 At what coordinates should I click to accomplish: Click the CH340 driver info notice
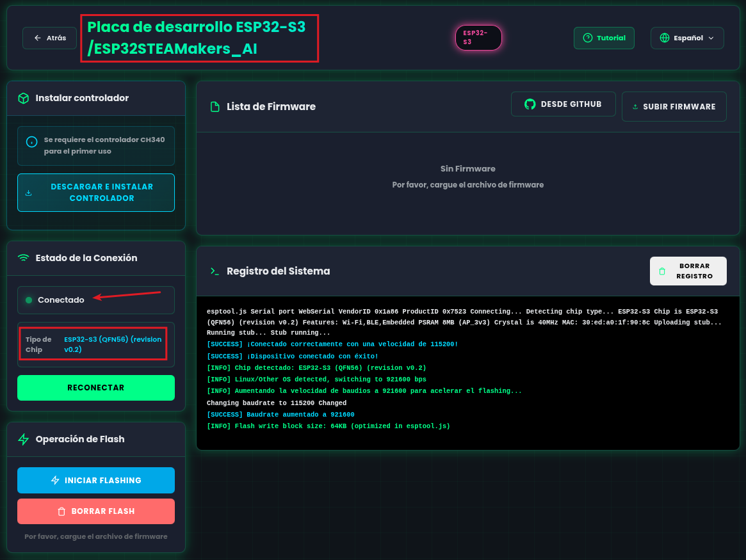point(96,146)
